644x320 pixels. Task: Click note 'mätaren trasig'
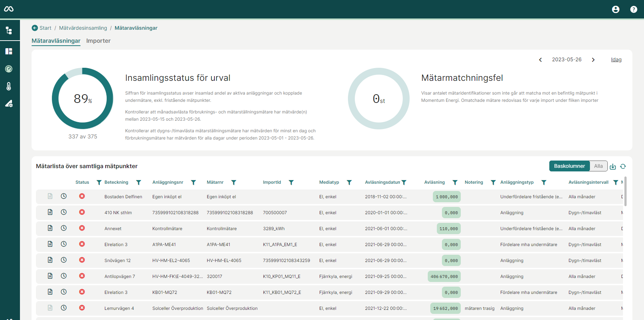pyautogui.click(x=479, y=308)
